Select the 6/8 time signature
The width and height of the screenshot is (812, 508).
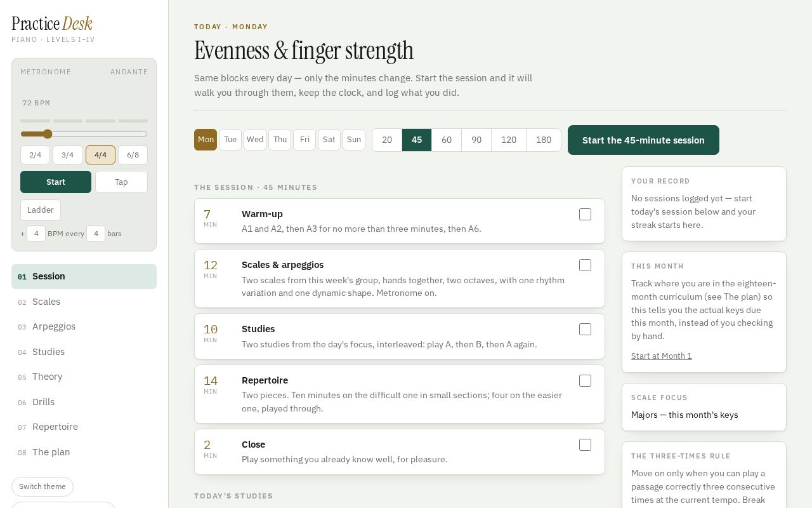pos(133,155)
